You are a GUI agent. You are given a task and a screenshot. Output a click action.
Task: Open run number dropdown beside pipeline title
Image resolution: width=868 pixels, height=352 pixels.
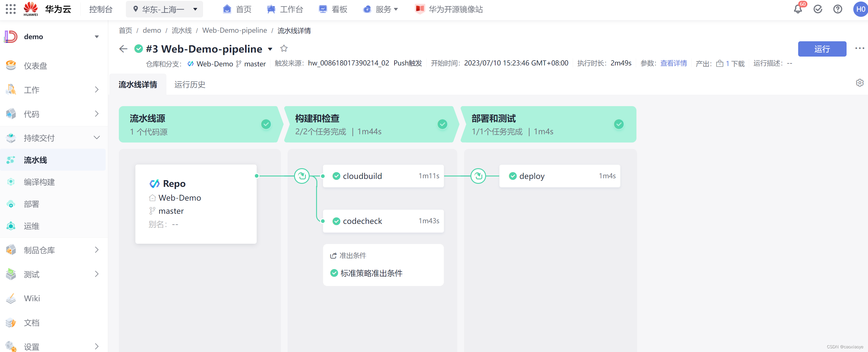pos(270,49)
